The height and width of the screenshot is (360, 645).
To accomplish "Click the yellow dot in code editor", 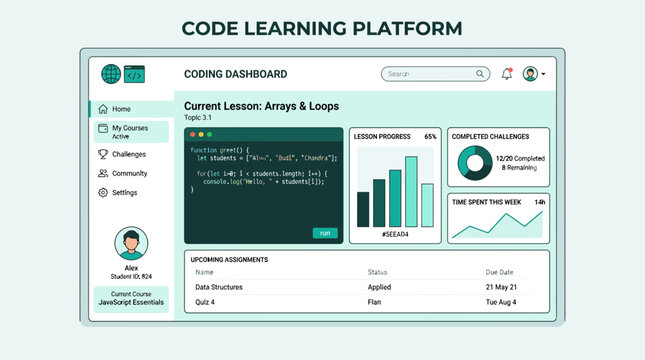I will (x=201, y=135).
